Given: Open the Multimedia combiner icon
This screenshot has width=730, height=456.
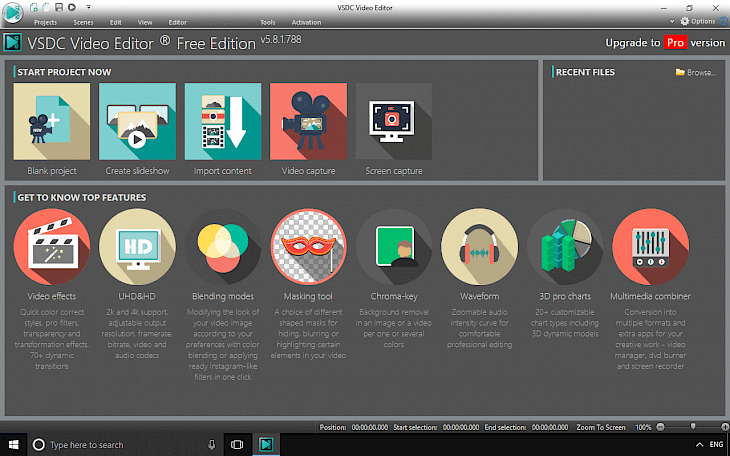Looking at the screenshot, I should point(650,247).
